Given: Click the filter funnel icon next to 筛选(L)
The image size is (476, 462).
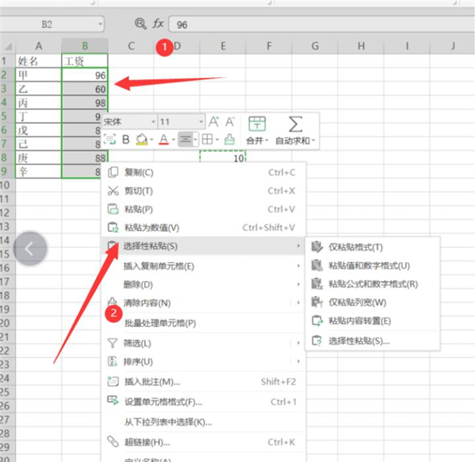Looking at the screenshot, I should [113, 343].
